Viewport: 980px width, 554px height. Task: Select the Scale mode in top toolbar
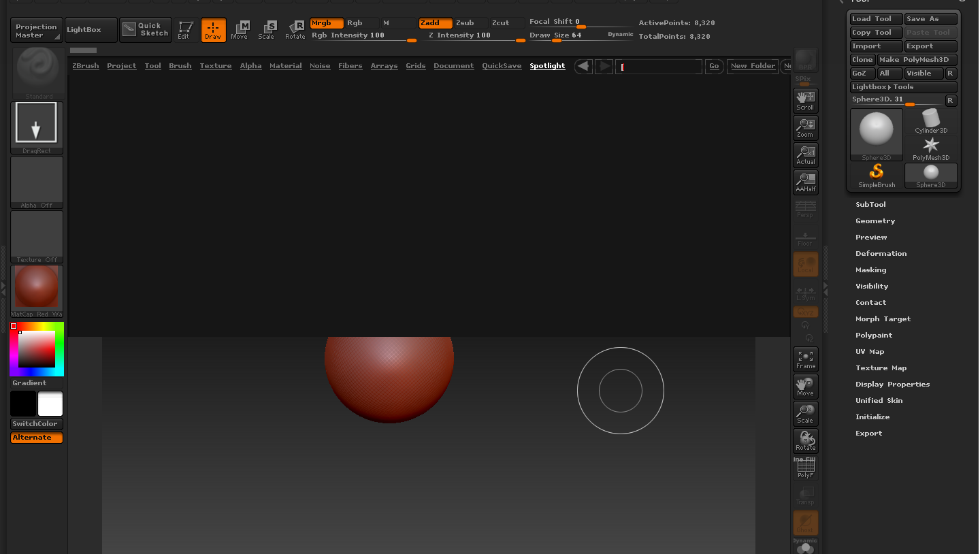coord(267,31)
